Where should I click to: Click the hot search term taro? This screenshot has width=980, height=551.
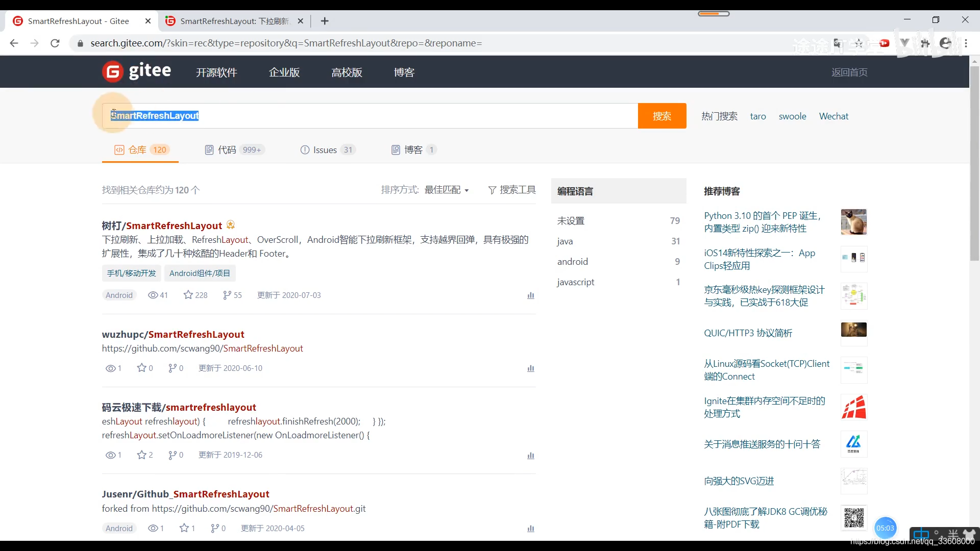pyautogui.click(x=758, y=116)
